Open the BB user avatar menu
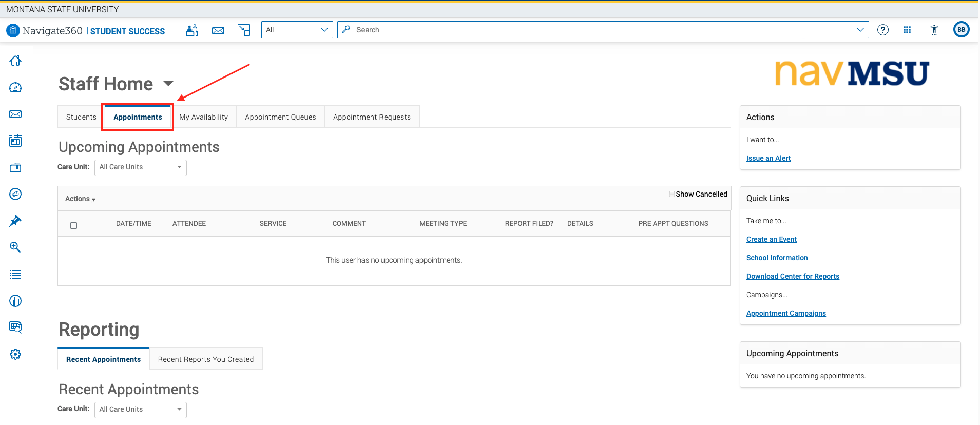Viewport: 980px width, 425px height. pos(962,30)
